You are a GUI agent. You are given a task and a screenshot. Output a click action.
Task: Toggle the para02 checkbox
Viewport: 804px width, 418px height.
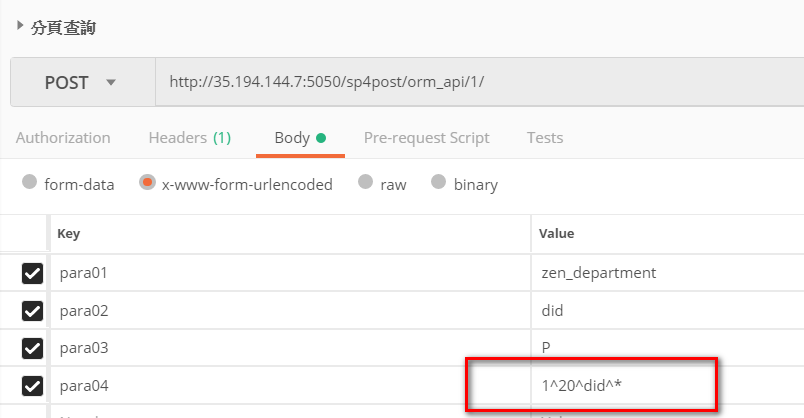tap(32, 311)
